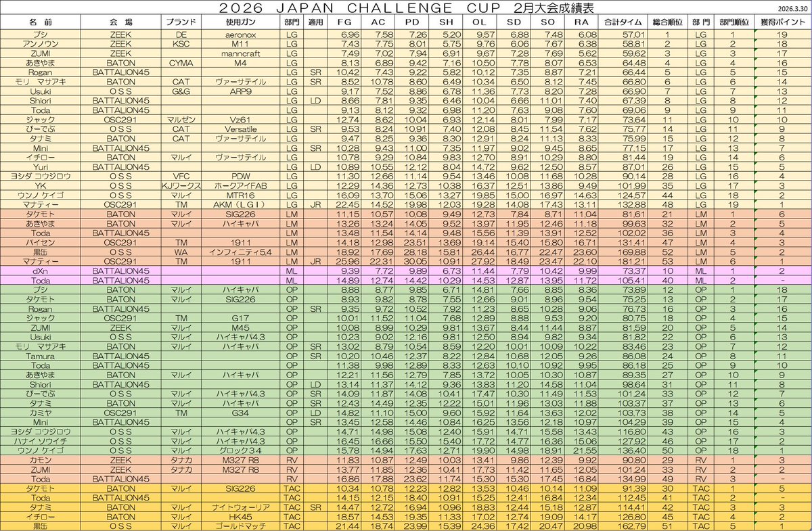
Task: Select the '獲得ポイント' column header
Action: click(782, 22)
